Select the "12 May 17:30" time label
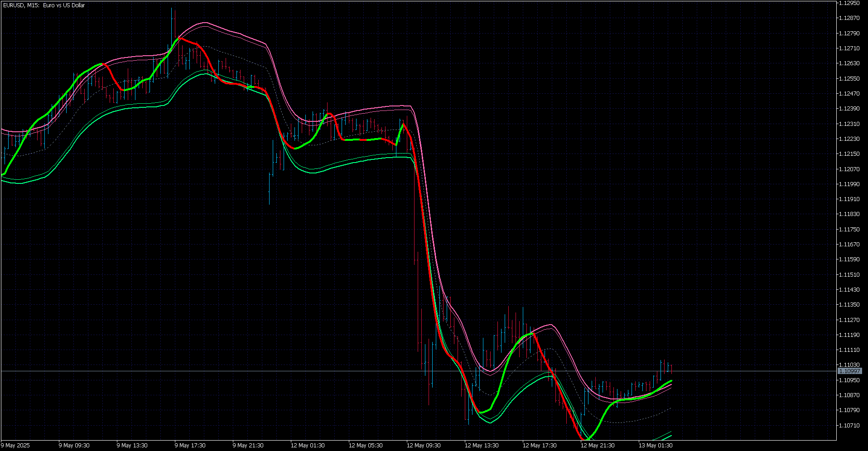The height and width of the screenshot is (451, 868). (x=540, y=446)
